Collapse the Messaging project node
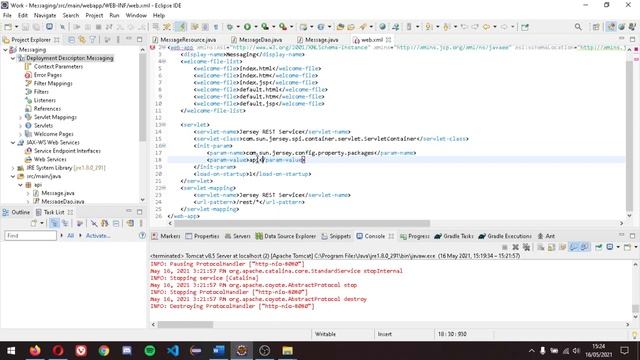640x360 pixels. click(5, 50)
